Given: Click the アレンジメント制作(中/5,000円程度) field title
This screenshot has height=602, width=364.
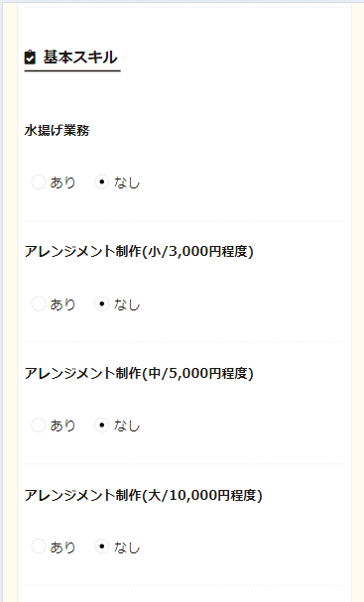Looking at the screenshot, I should [139, 373].
